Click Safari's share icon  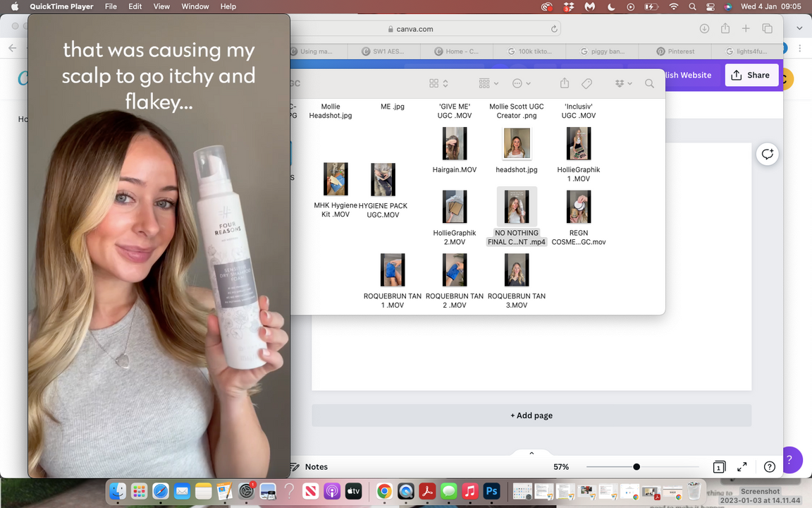tap(725, 28)
